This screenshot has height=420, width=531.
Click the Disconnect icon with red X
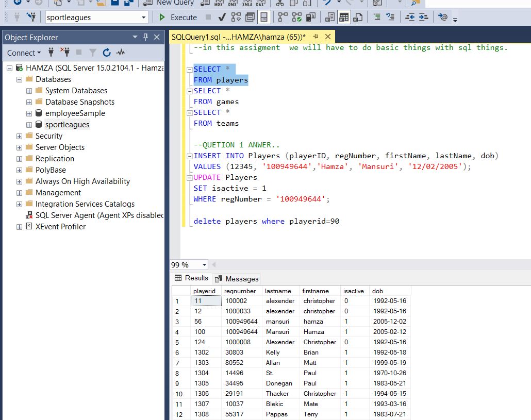(65, 53)
